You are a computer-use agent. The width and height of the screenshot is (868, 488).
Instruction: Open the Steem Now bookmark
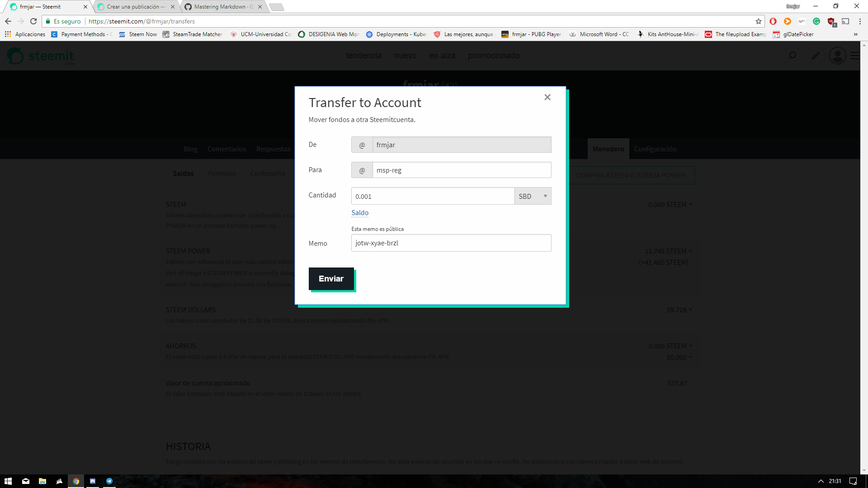click(138, 34)
